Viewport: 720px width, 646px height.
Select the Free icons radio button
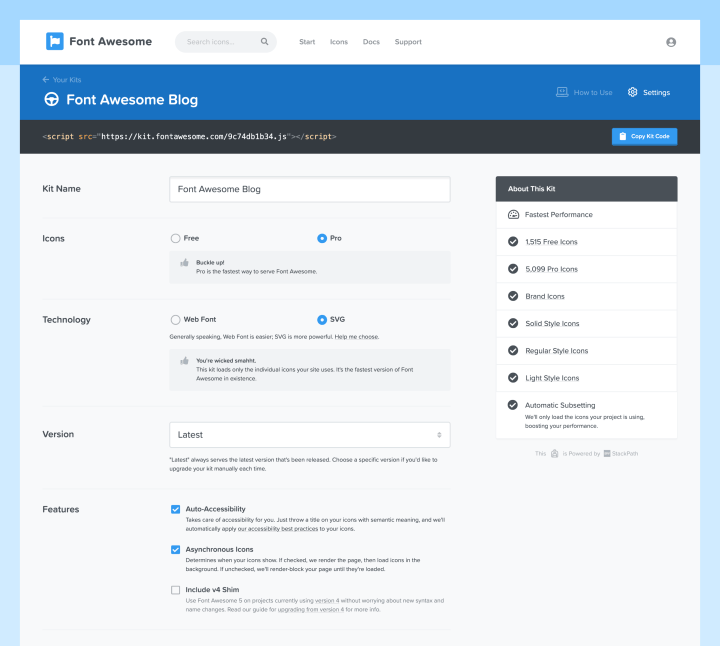tap(175, 238)
